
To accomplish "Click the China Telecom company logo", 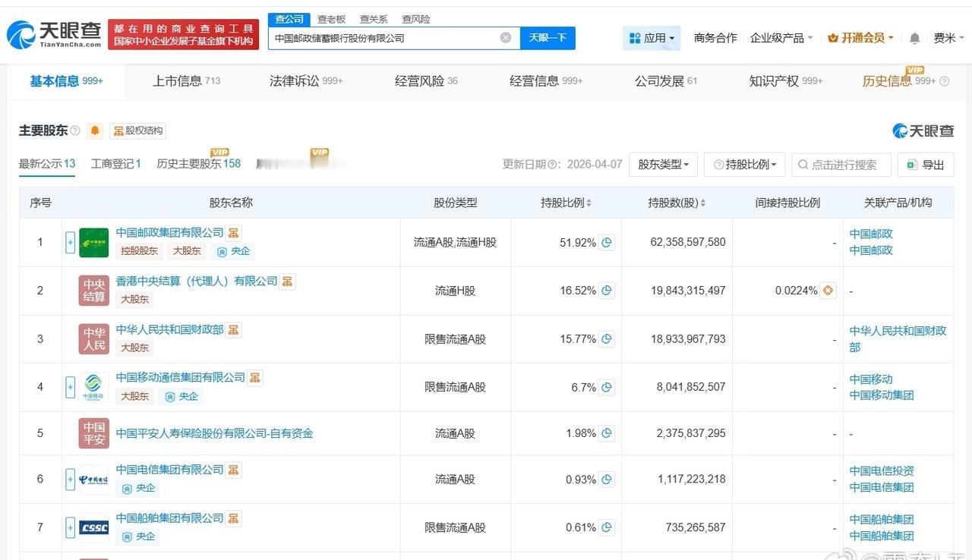I will coord(94,480).
